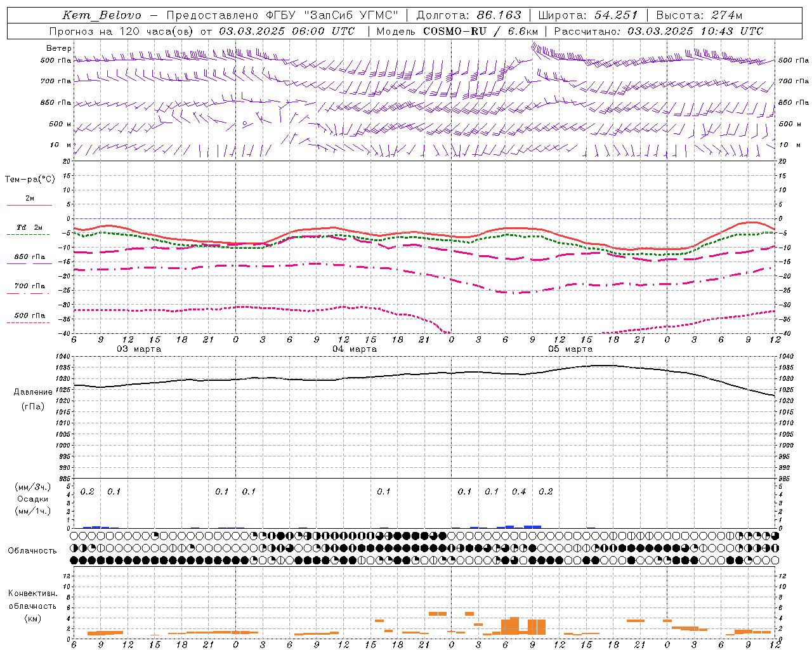Click the 700 гПа temperature legend entry
This screenshot has height=650, width=812.
(x=29, y=286)
